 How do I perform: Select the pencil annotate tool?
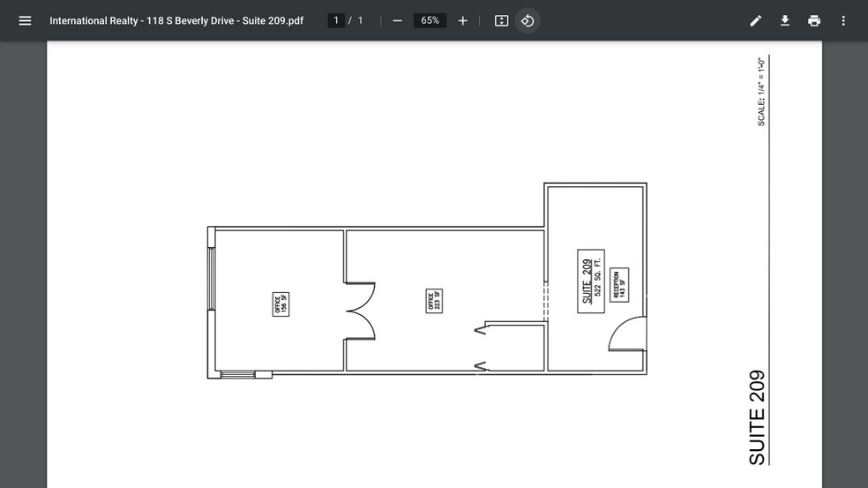(x=756, y=20)
